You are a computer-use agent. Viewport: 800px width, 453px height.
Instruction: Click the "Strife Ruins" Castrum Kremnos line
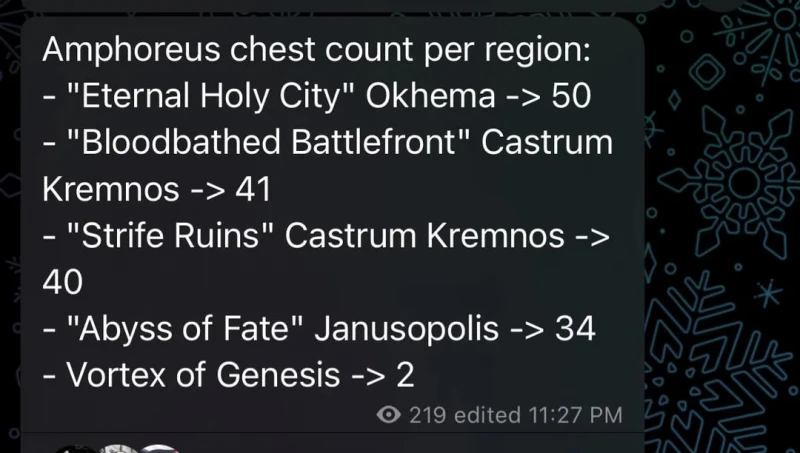326,236
